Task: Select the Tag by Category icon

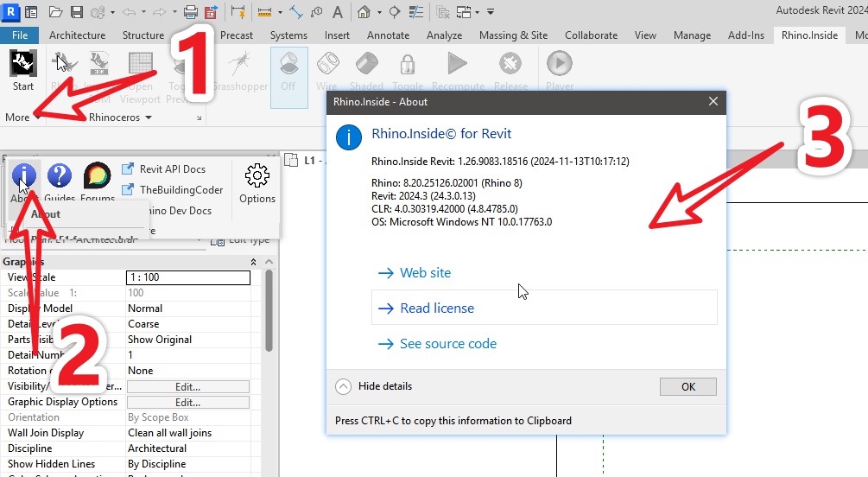Action: point(317,11)
